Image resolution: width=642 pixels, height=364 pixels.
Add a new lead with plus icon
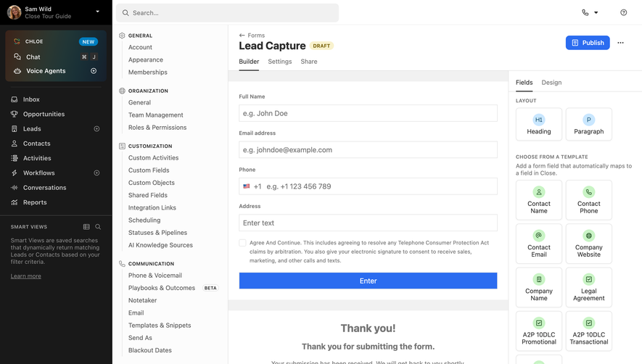[x=96, y=128]
